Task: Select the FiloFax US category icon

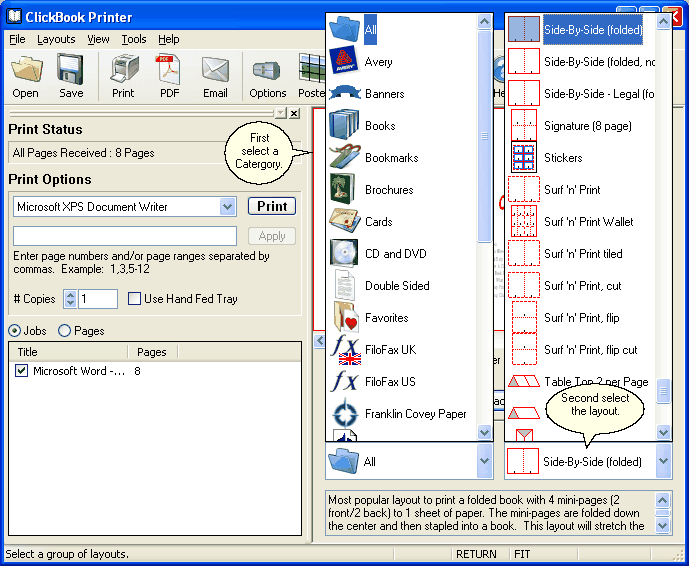Action: tap(345, 381)
